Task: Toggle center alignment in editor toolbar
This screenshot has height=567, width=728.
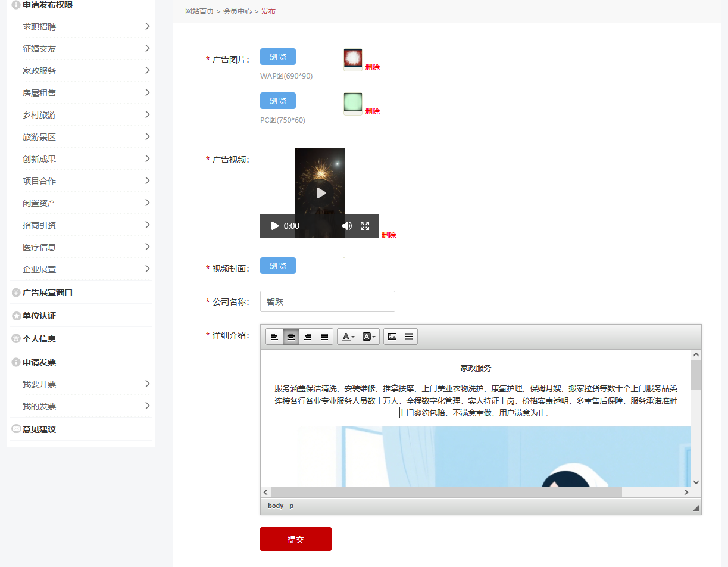Action: click(x=291, y=337)
